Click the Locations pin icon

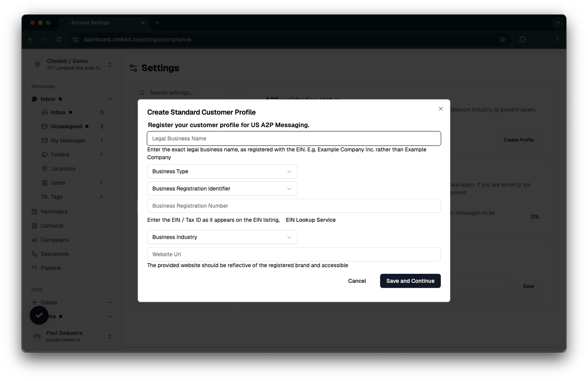(x=45, y=169)
